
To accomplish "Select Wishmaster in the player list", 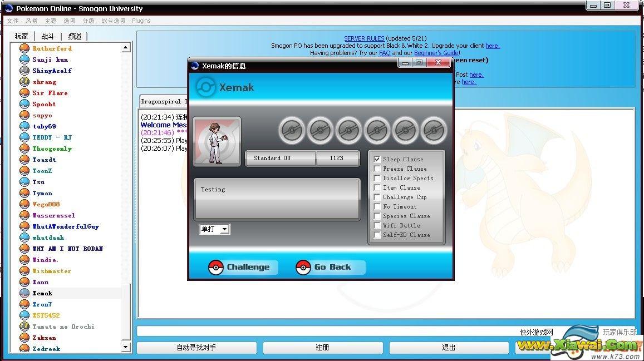I will (52, 271).
